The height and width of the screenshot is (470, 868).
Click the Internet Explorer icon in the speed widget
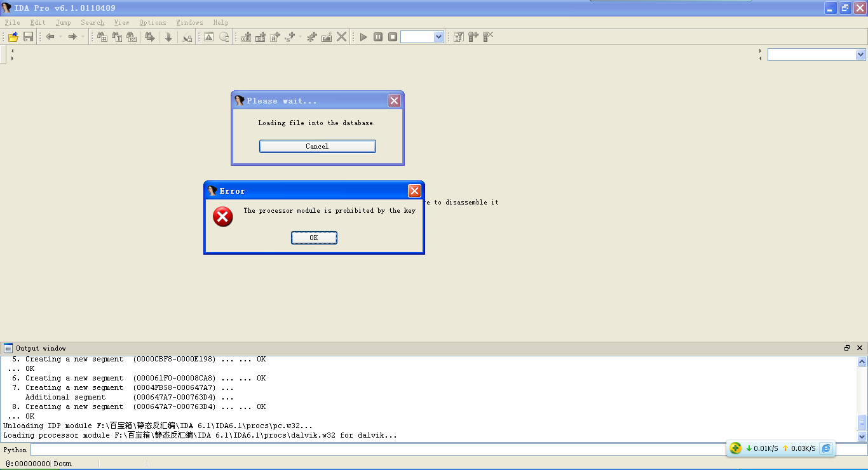826,448
